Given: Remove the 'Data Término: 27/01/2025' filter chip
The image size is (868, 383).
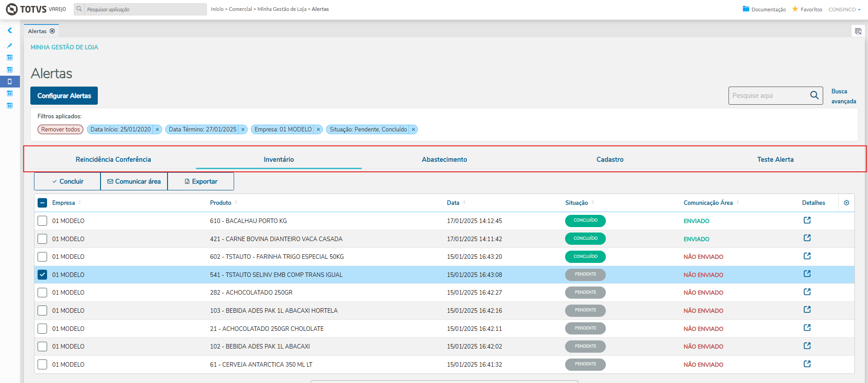Looking at the screenshot, I should coord(243,130).
